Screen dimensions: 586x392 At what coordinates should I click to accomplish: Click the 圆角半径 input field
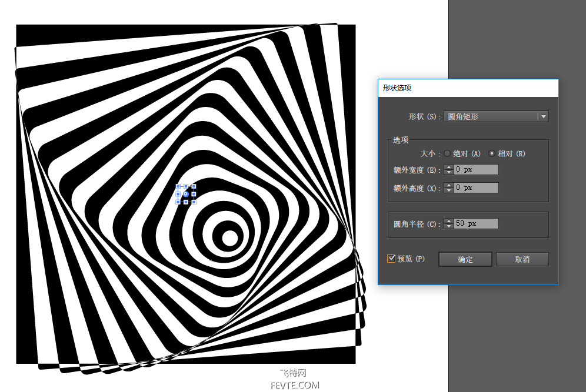476,224
